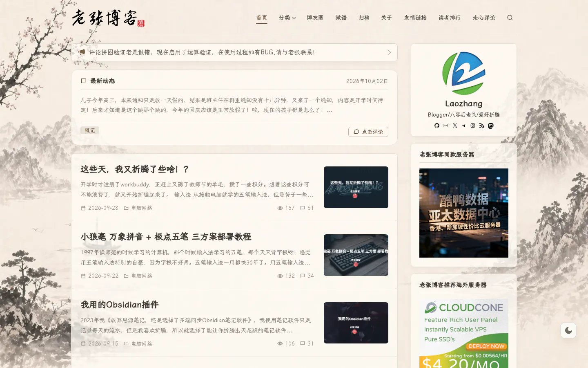The width and height of the screenshot is (588, 368).
Task: Open the 归档 nav item
Action: pyautogui.click(x=364, y=18)
